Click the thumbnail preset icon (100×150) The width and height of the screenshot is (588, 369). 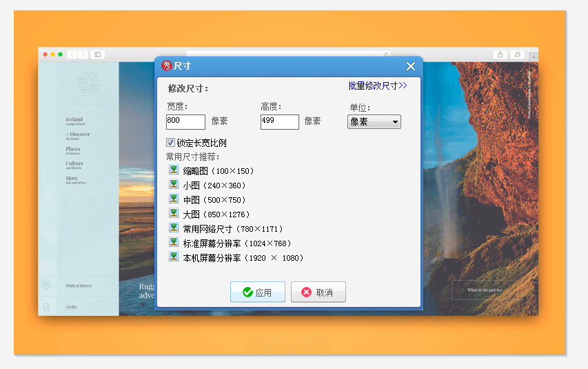(x=174, y=170)
